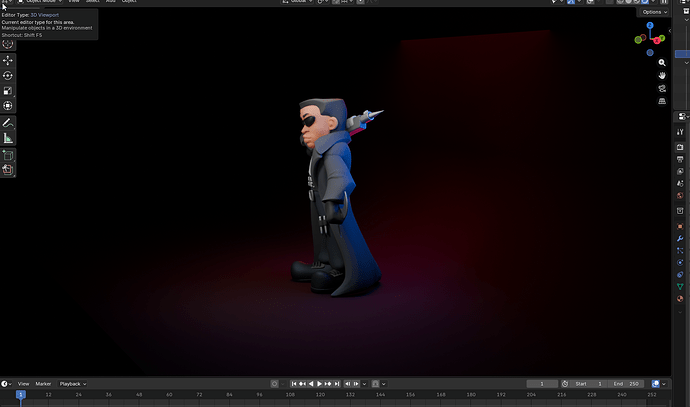Click the red X axis on navigation gizmo

click(657, 40)
